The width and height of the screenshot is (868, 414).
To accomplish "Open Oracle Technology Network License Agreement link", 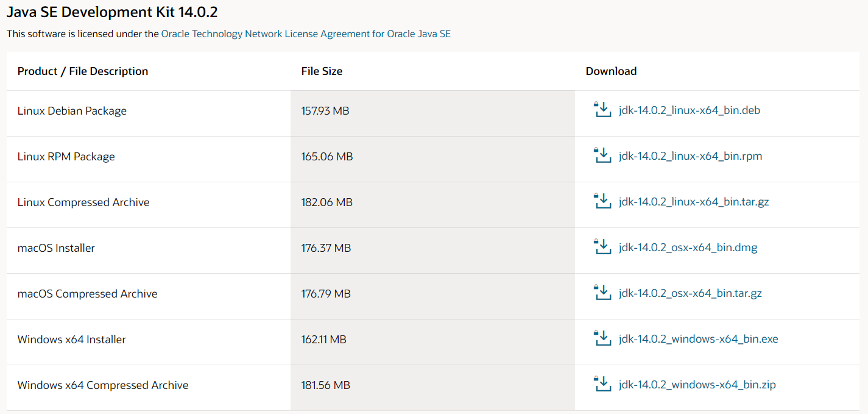I will click(x=306, y=34).
